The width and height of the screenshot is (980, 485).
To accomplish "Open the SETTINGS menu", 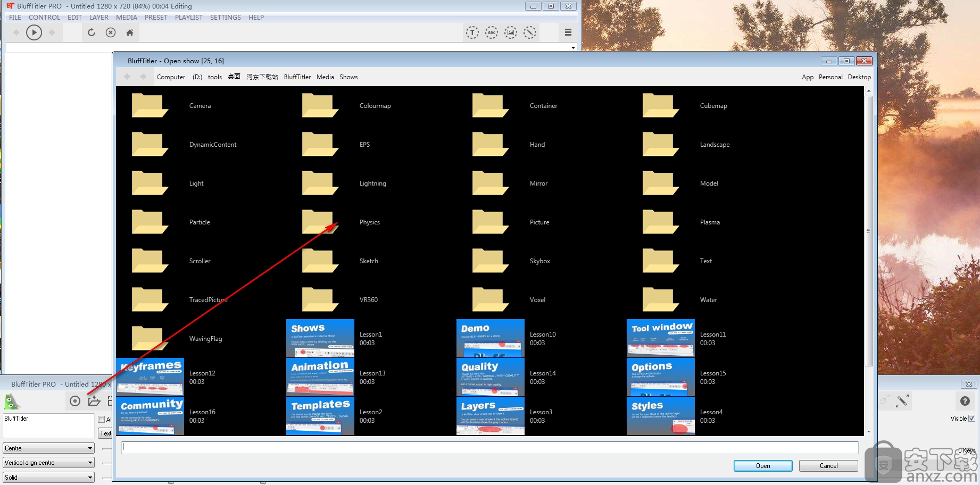I will pyautogui.click(x=226, y=18).
